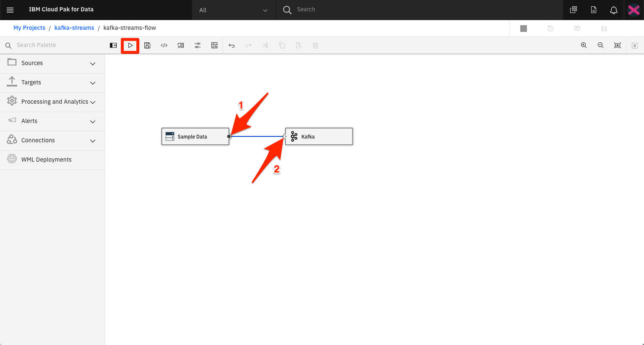This screenshot has height=345, width=644.
Task: Zoom in on the canvas
Action: point(584,45)
